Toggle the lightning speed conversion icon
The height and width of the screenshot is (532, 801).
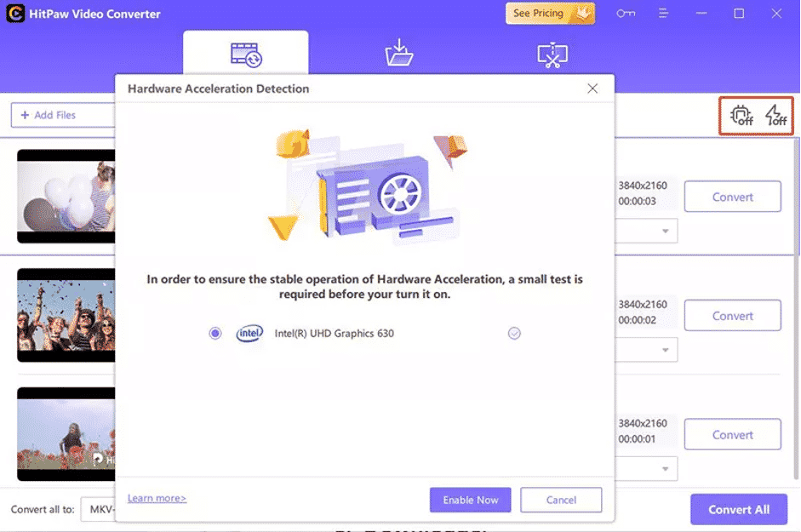point(775,115)
